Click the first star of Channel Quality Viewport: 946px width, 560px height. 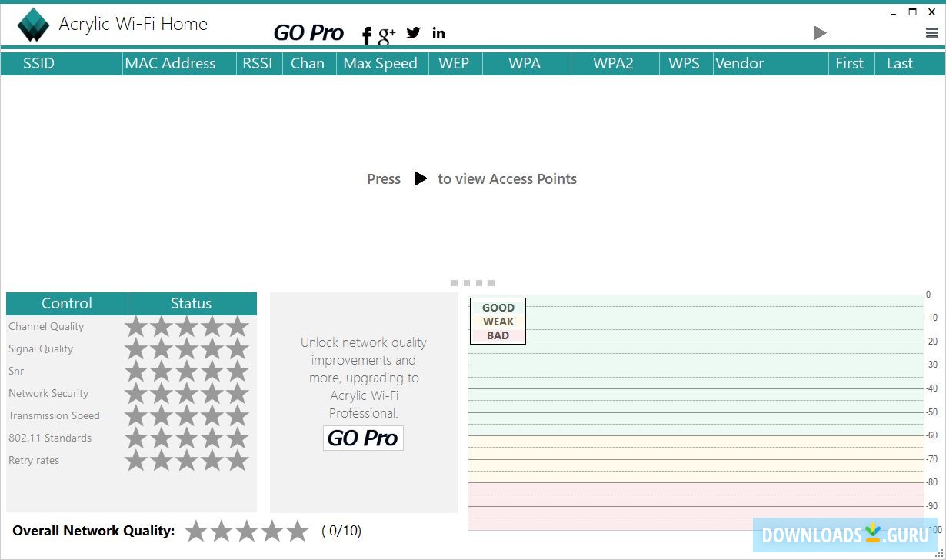coord(136,326)
